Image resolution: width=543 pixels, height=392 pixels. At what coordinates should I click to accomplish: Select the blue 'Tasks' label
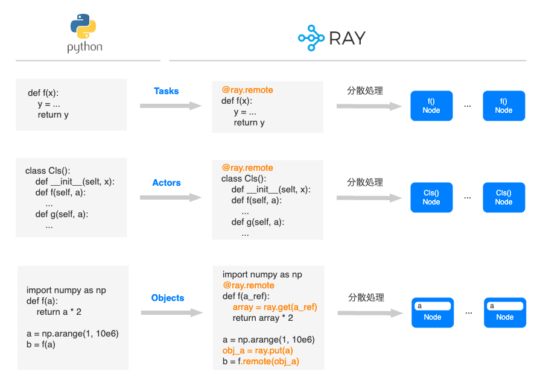click(x=167, y=91)
